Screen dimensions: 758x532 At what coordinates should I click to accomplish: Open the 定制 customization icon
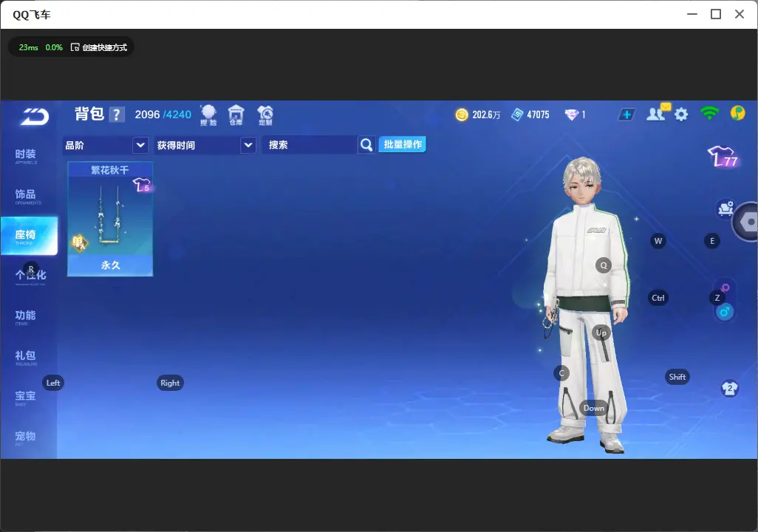pyautogui.click(x=265, y=115)
